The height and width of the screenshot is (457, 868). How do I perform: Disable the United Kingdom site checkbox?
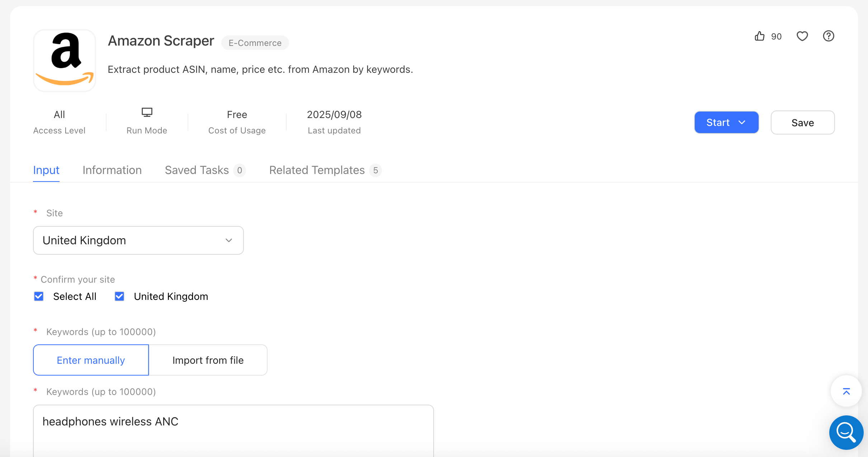pos(119,296)
